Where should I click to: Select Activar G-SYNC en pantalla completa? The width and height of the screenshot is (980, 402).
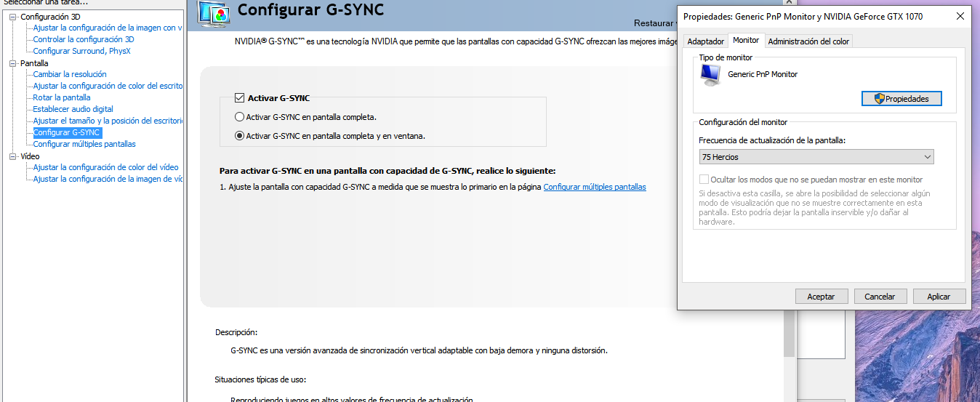(239, 116)
